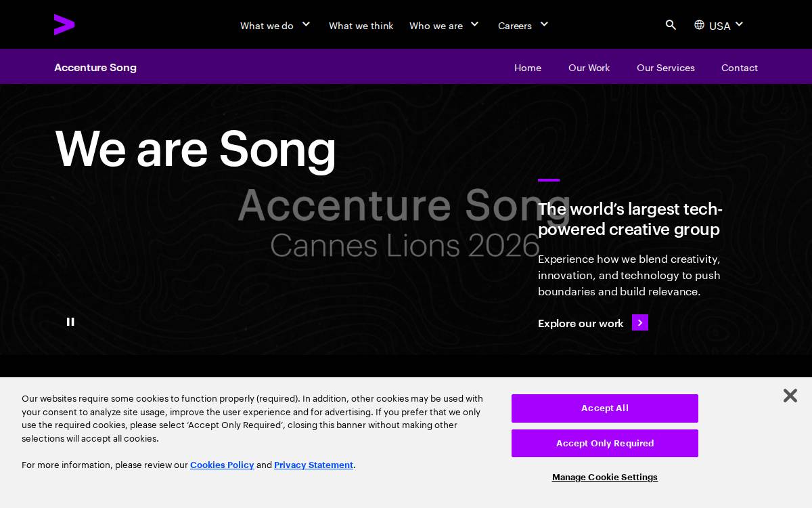Viewport: 812px width, 508px height.
Task: Open the Our Services tab
Action: (x=666, y=68)
